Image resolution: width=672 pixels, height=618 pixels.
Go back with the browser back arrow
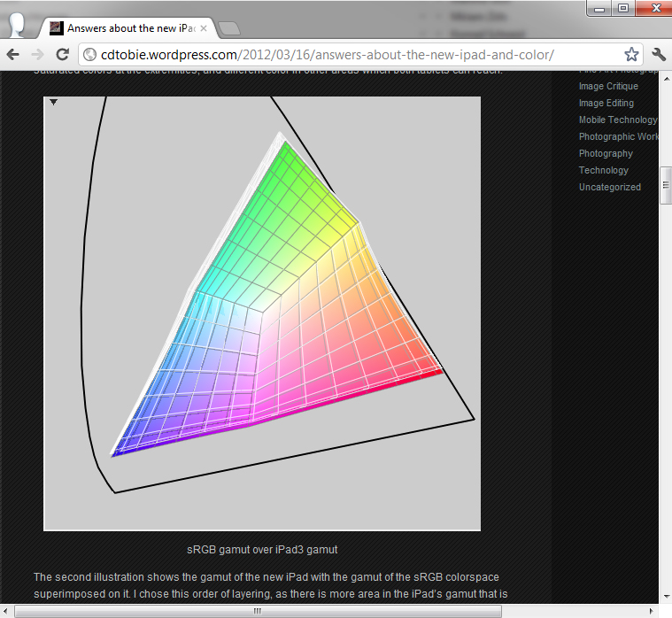pyautogui.click(x=13, y=54)
